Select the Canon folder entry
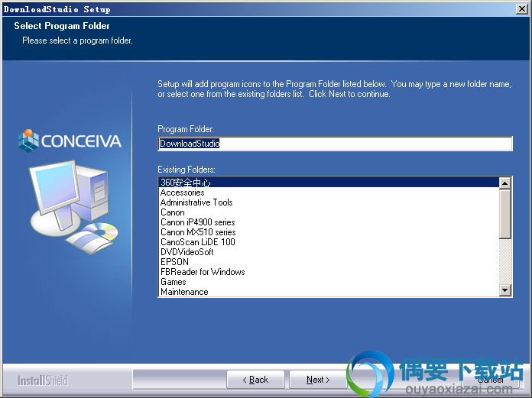This screenshot has width=532, height=398. (329, 212)
